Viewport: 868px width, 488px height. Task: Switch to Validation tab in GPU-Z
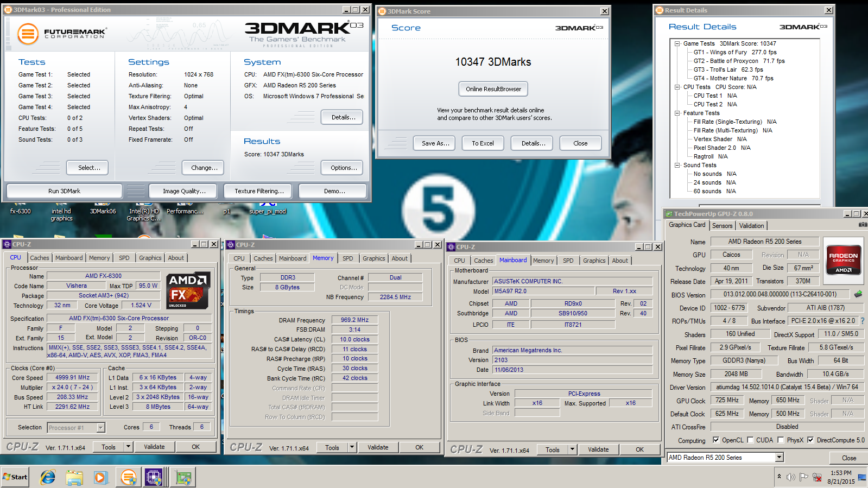pyautogui.click(x=751, y=226)
